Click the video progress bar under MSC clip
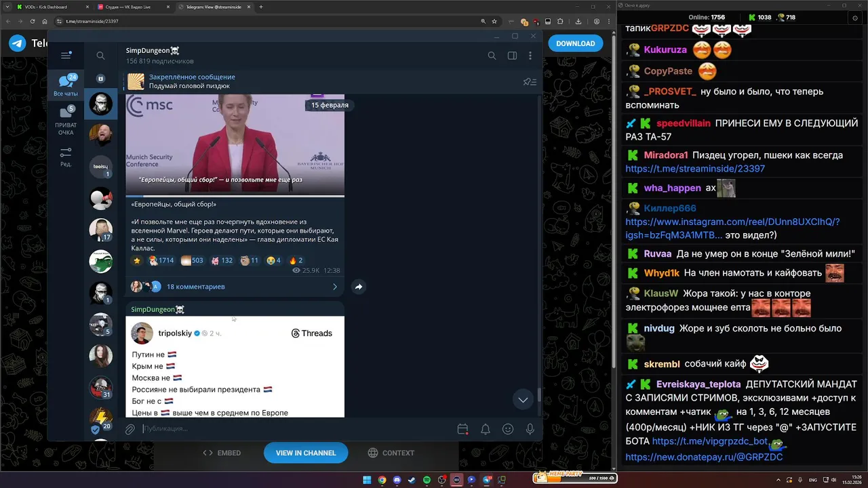The width and height of the screenshot is (868, 488). tap(235, 196)
